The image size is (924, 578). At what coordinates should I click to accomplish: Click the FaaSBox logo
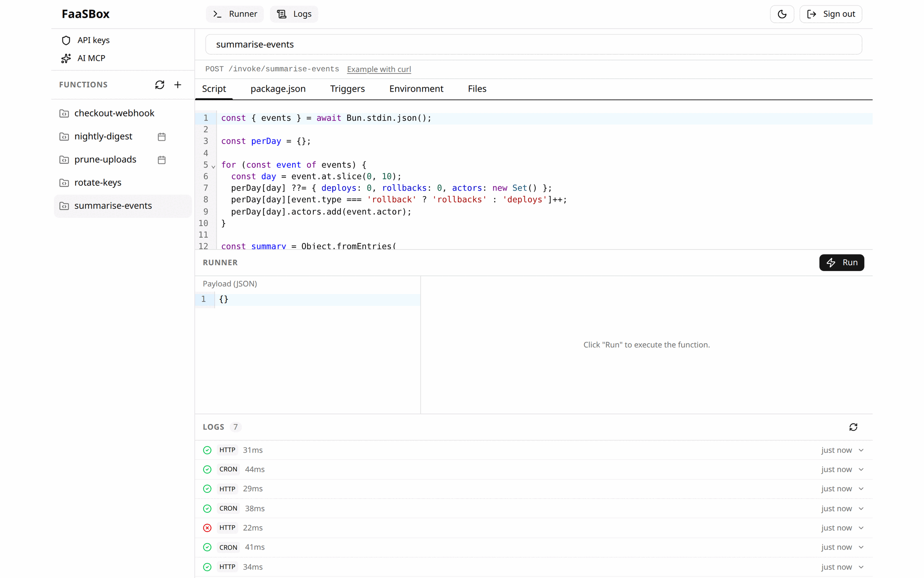pos(86,14)
